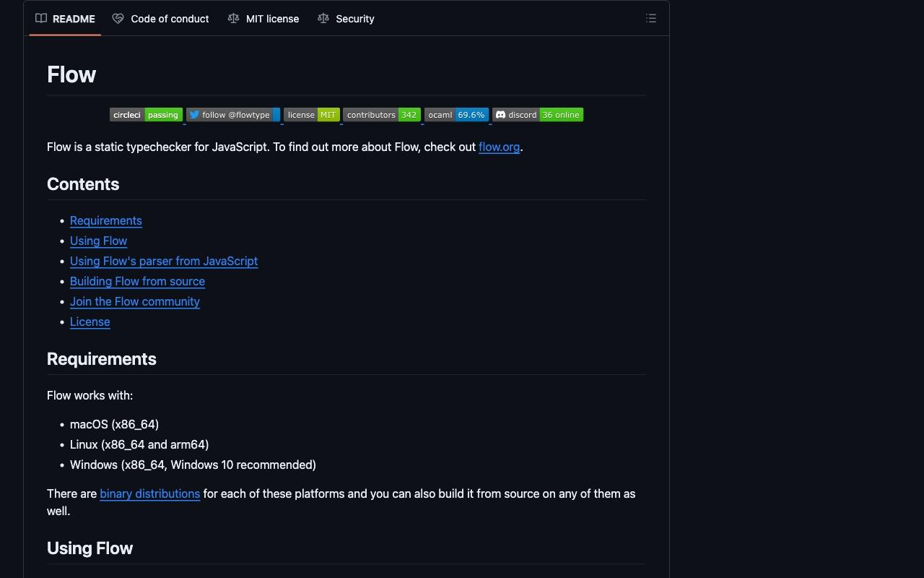Viewport: 924px width, 578px height.
Task: Select the macOS (x86_64) list item
Action: [x=114, y=424]
